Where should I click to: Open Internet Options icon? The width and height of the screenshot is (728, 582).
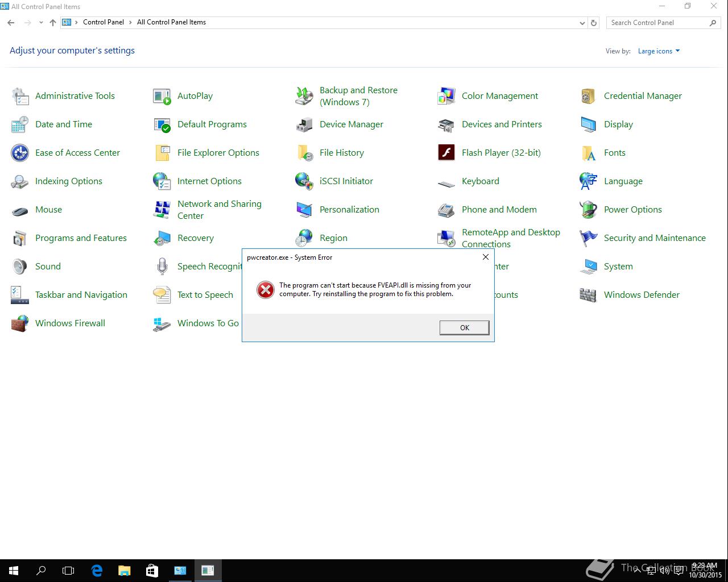point(162,181)
